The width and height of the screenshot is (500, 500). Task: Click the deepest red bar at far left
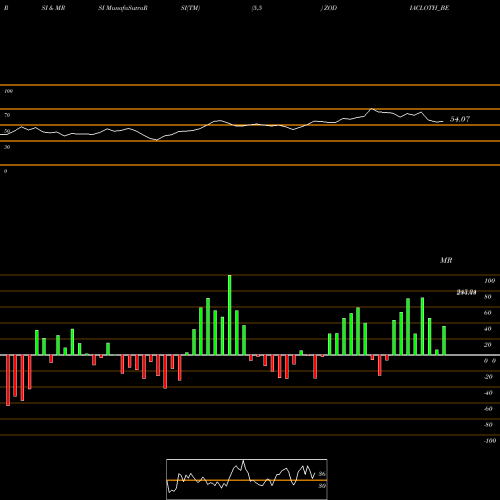pos(8,380)
